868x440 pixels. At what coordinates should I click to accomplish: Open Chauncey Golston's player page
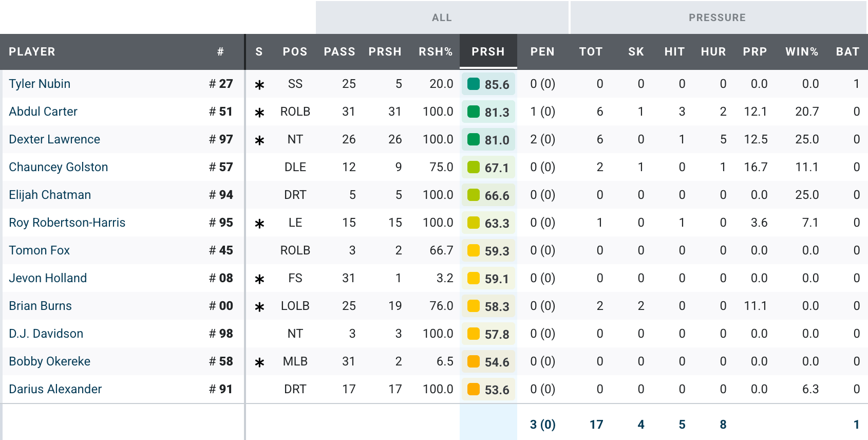[59, 167]
